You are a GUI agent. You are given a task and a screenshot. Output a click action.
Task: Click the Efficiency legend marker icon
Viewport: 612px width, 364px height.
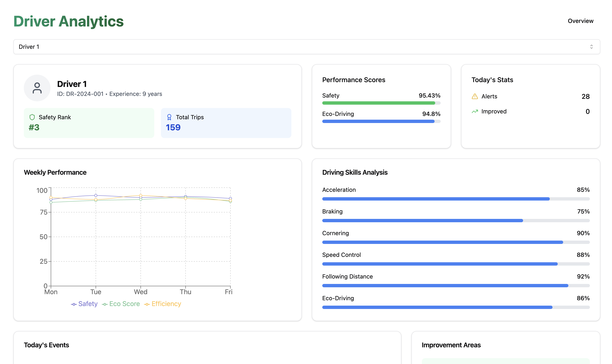(147, 304)
